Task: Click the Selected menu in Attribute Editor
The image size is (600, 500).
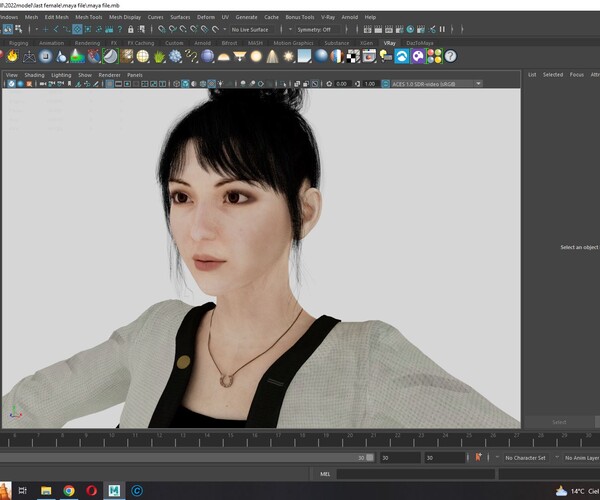Action: (553, 75)
